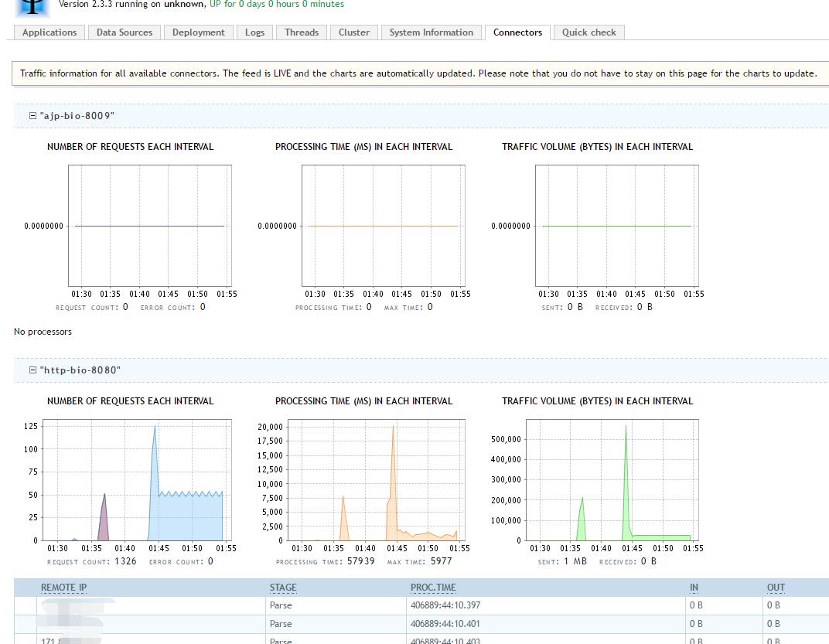Open the Threads tab

click(302, 32)
